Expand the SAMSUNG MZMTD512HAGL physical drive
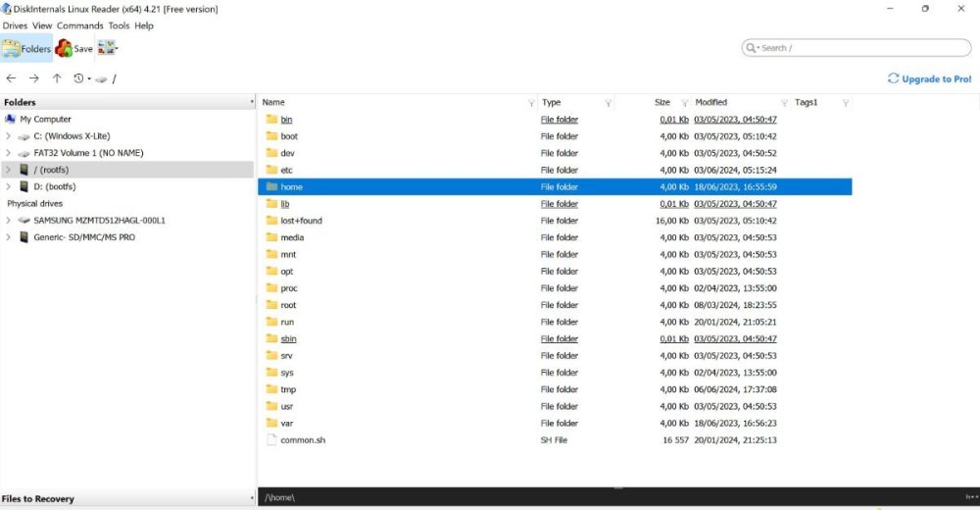 (x=8, y=221)
